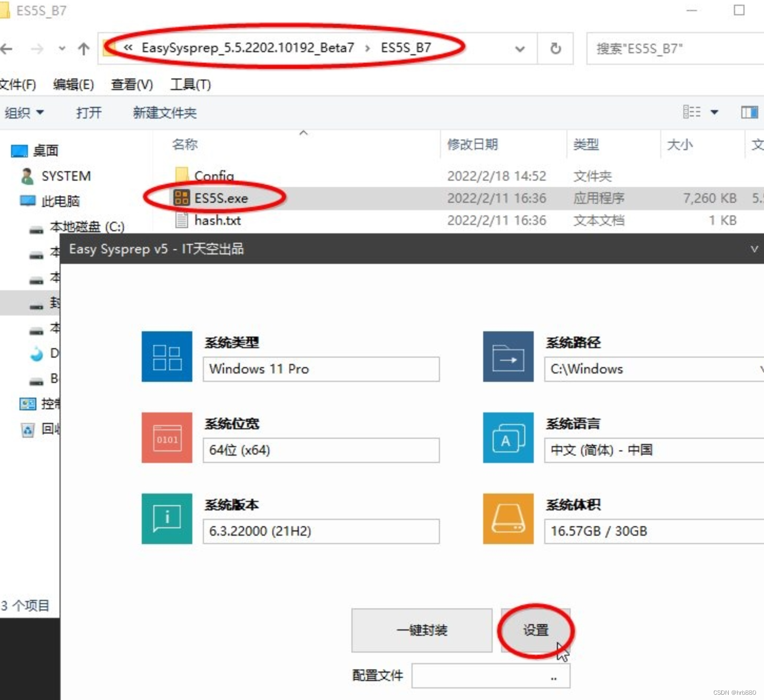Click 打开 in the Explorer toolbar
Viewport: 764px width, 700px height.
coord(89,113)
